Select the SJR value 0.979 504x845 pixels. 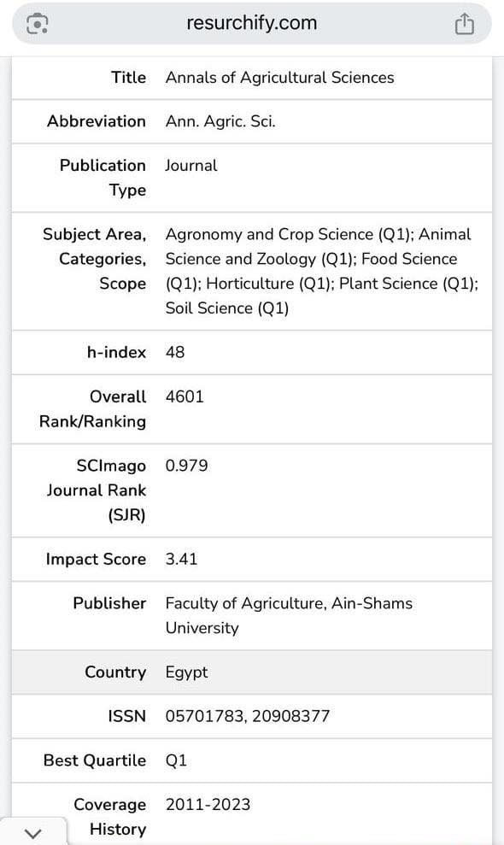tap(186, 466)
